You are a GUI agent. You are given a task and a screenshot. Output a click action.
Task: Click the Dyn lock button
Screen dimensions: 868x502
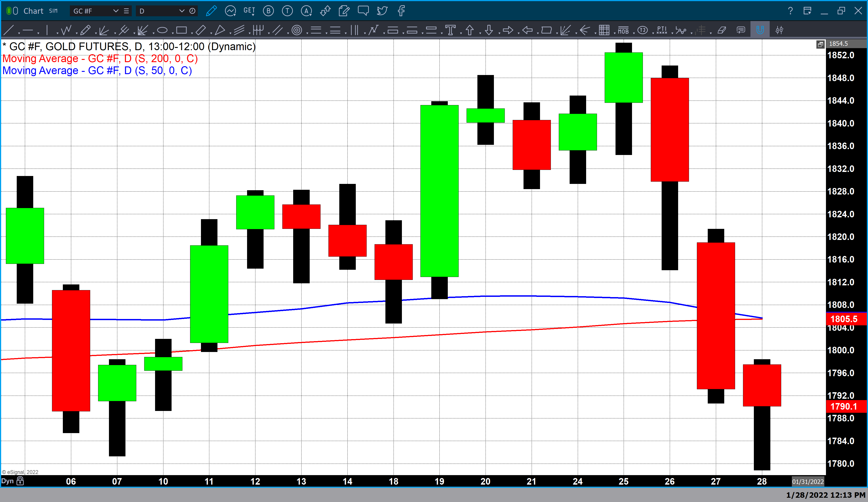20,481
